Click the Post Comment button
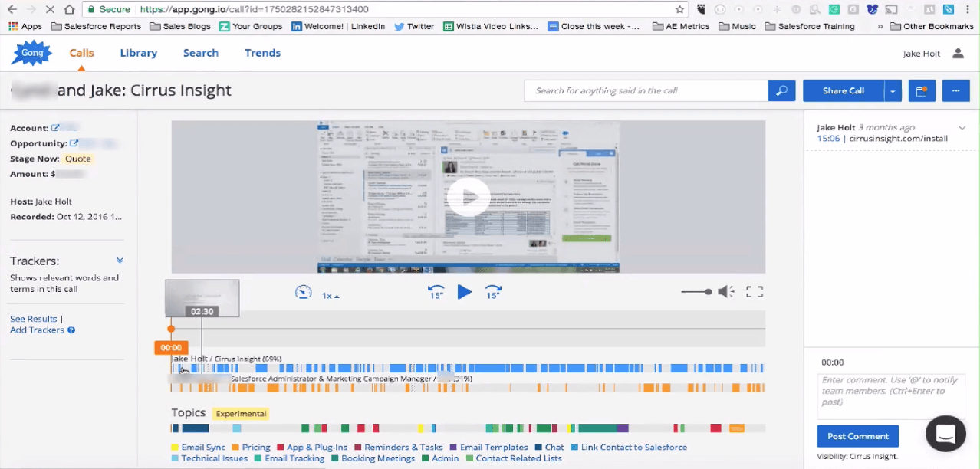 [x=858, y=436]
